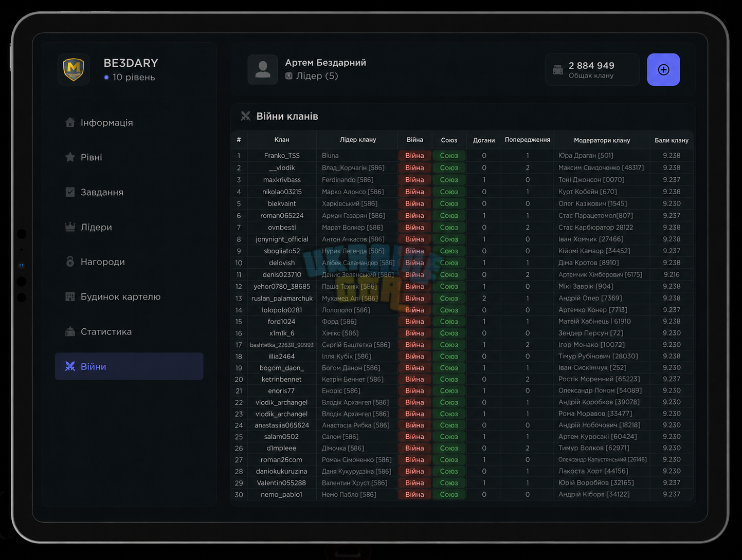742x560 pixels.
Task: Declare war on the Franko_TSS clan
Action: [x=414, y=155]
